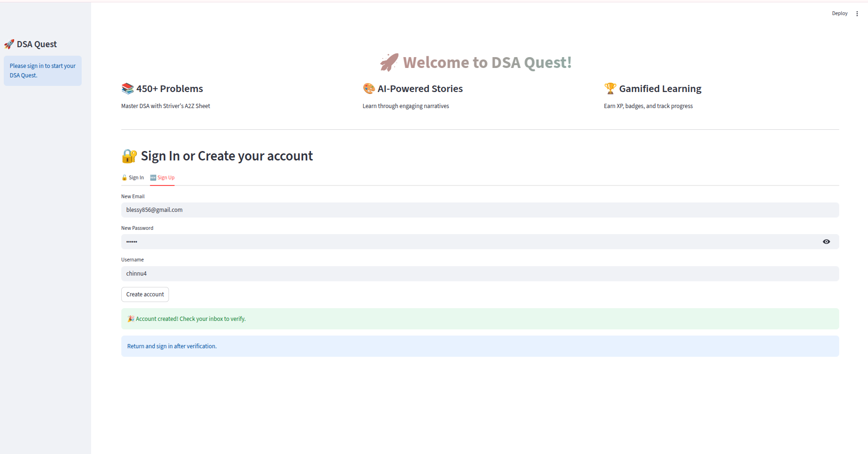Select the Sign Up tab
This screenshot has height=454, width=868.
[x=162, y=177]
